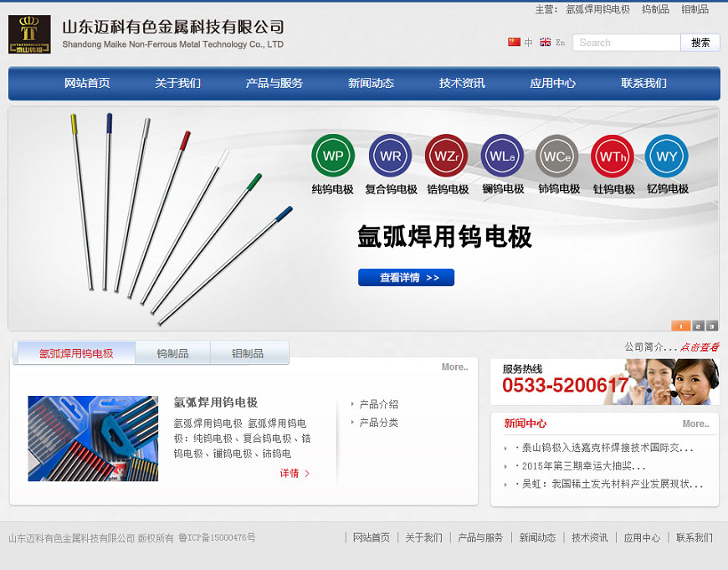
Task: Click the 山东迈科有色金属科技有限公司 header title
Action: pyautogui.click(x=172, y=27)
